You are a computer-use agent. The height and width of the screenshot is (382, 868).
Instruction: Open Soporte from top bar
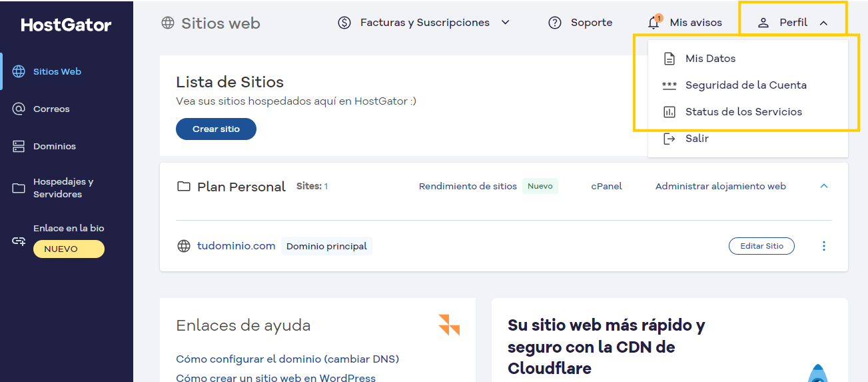tap(592, 23)
